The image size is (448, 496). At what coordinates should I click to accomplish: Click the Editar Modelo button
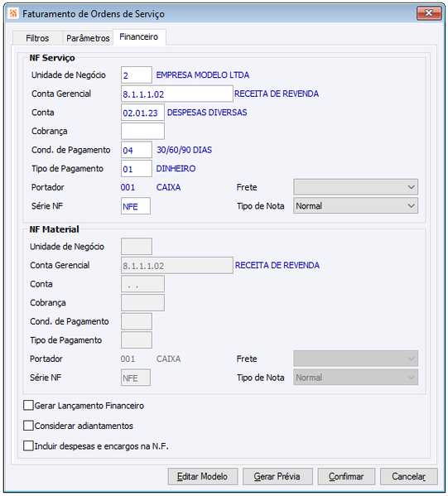[203, 476]
